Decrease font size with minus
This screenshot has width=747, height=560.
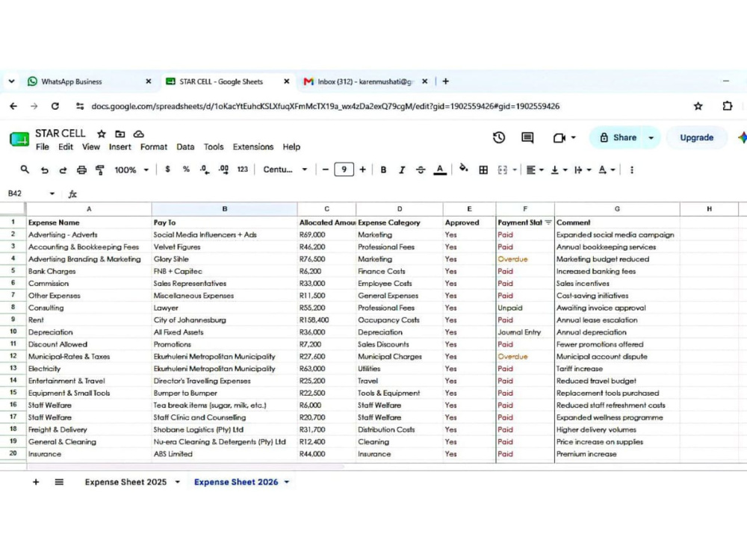[326, 169]
